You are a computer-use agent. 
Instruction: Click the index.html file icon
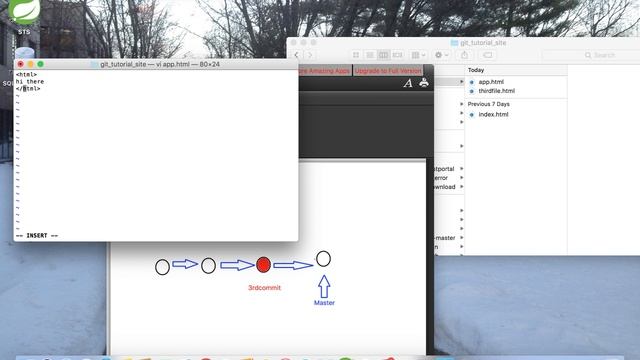pyautogui.click(x=472, y=115)
